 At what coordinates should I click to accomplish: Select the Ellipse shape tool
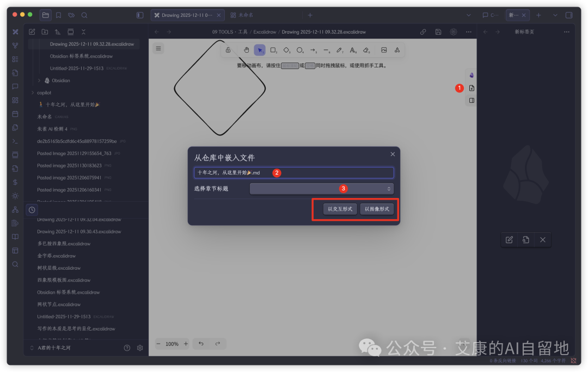[299, 50]
